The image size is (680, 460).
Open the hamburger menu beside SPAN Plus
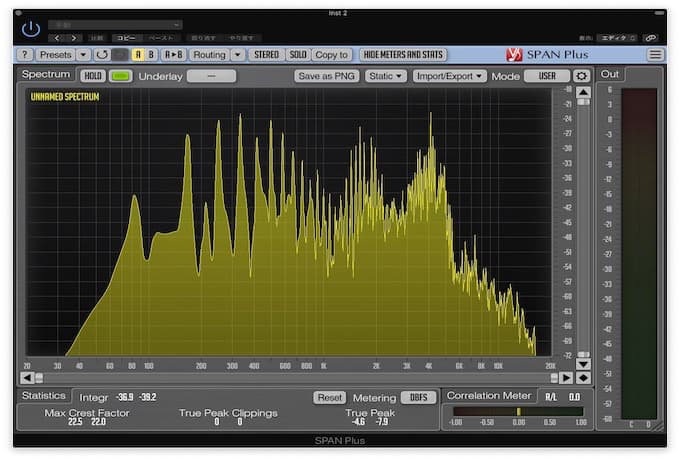(x=655, y=55)
